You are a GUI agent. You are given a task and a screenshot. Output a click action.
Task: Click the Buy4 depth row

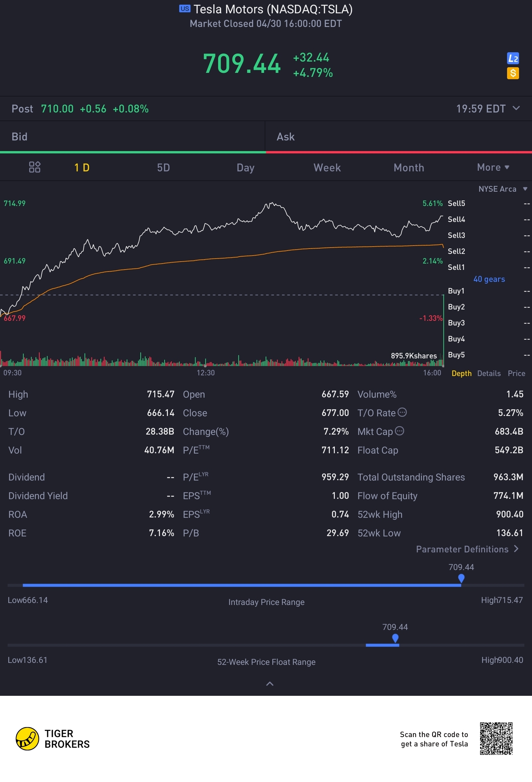point(489,339)
